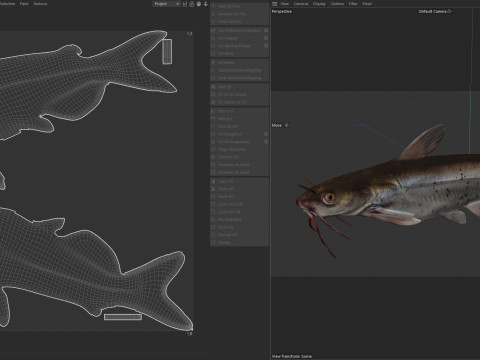Apply Mirror U to the UVs
Viewport: 480px width, 360px height.
pyautogui.click(x=239, y=111)
